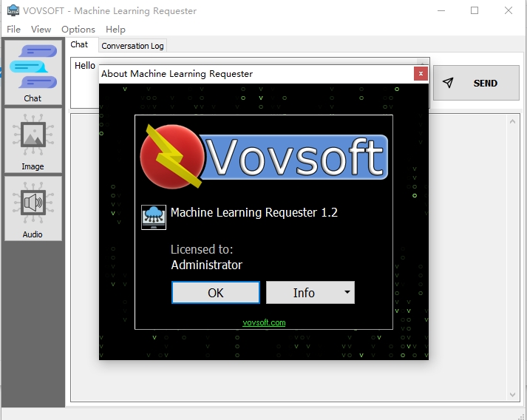Screen dimensions: 527x420
Task: Close the About Machine Learning Requester dialog
Action: click(421, 74)
